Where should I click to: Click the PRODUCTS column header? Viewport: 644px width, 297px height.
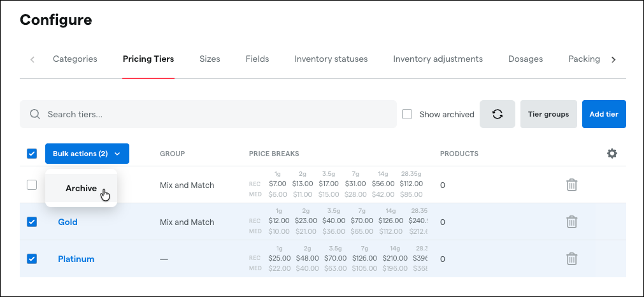tap(459, 154)
